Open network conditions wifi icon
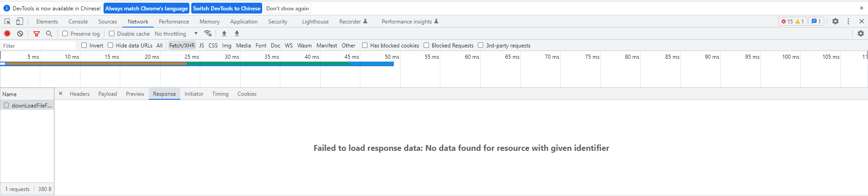Image resolution: width=868 pixels, height=196 pixels. point(208,33)
